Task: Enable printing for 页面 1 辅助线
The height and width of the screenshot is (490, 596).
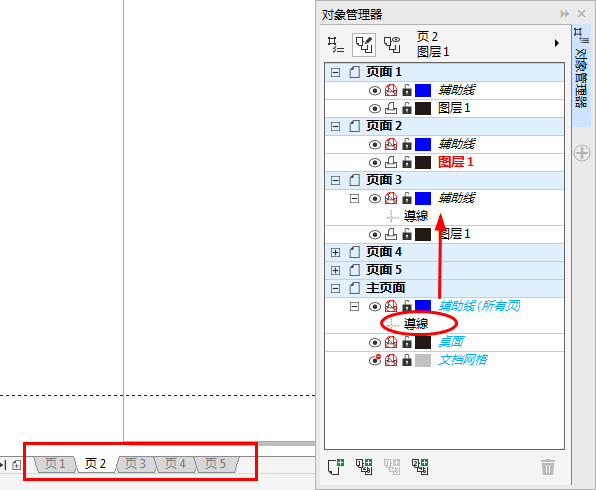Action: click(391, 90)
